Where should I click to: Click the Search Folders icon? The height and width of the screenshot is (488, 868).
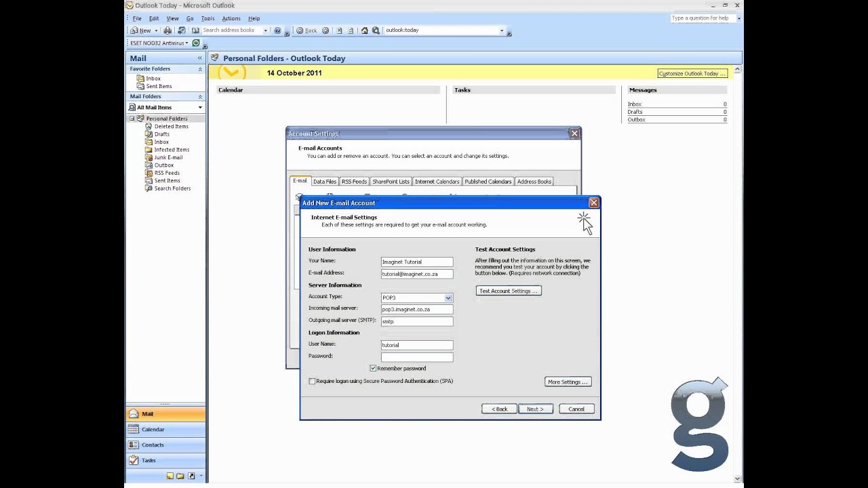(x=149, y=188)
